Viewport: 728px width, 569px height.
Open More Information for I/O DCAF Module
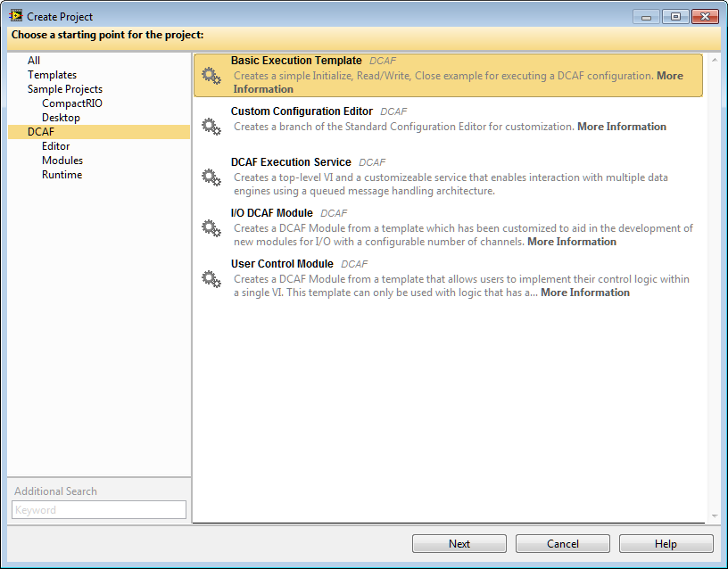(x=572, y=242)
